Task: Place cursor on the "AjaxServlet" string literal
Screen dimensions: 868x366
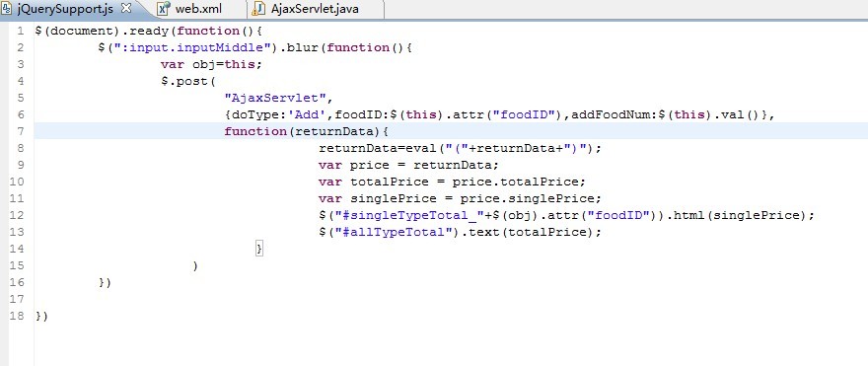Action: (275, 98)
